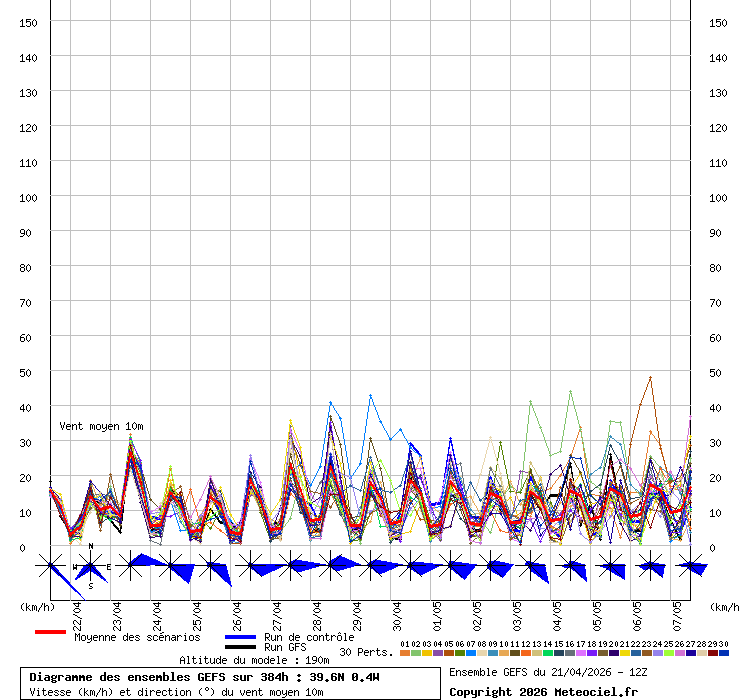Click the compass rose with N/S/E/W labels
Viewport: 740px width, 700px height.
[91, 567]
